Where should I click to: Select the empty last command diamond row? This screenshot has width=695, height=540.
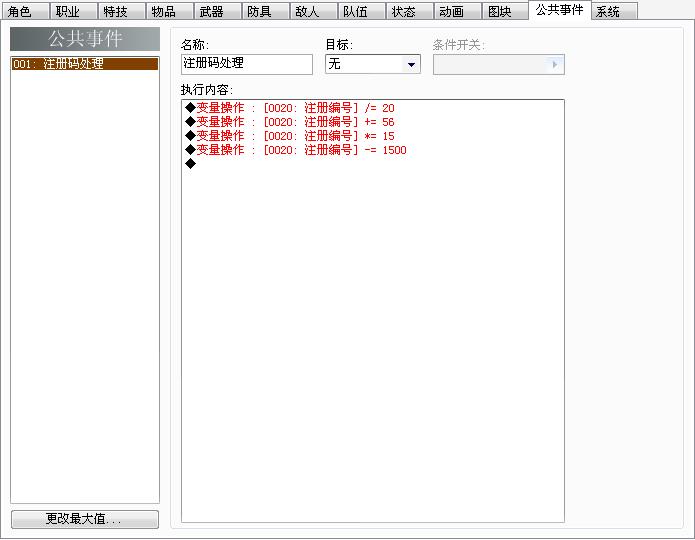click(372, 164)
